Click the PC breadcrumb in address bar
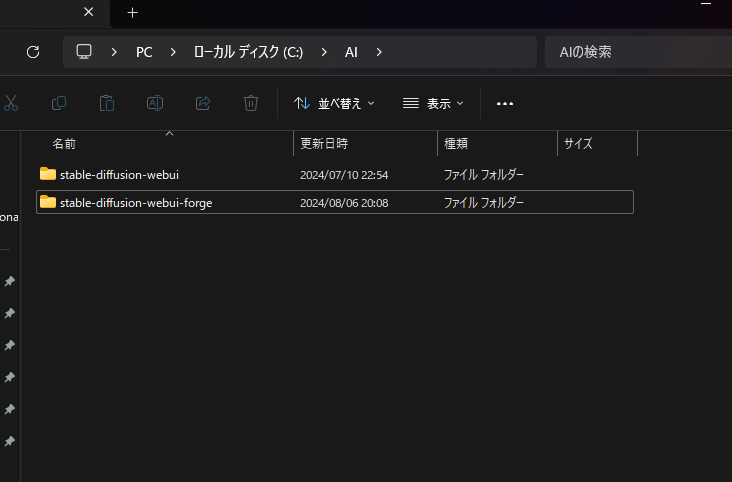The height and width of the screenshot is (482, 732). (x=145, y=52)
